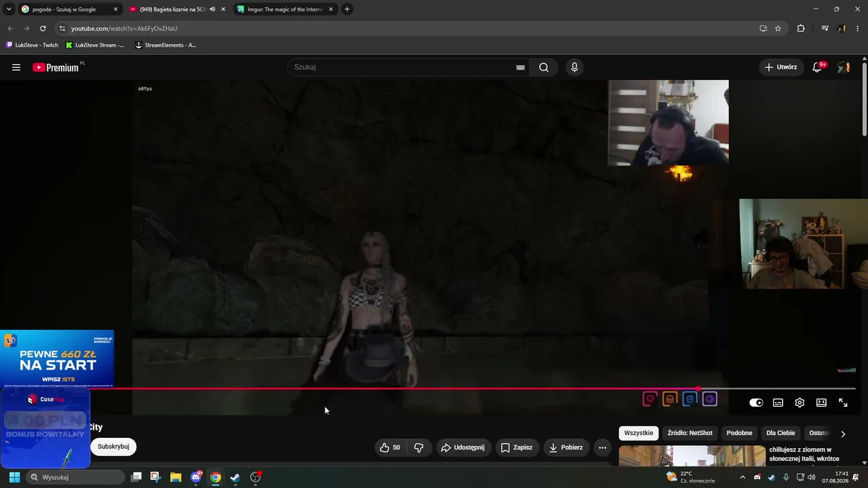Click the Udostępnij share button
The width and height of the screenshot is (868, 488).
click(462, 447)
